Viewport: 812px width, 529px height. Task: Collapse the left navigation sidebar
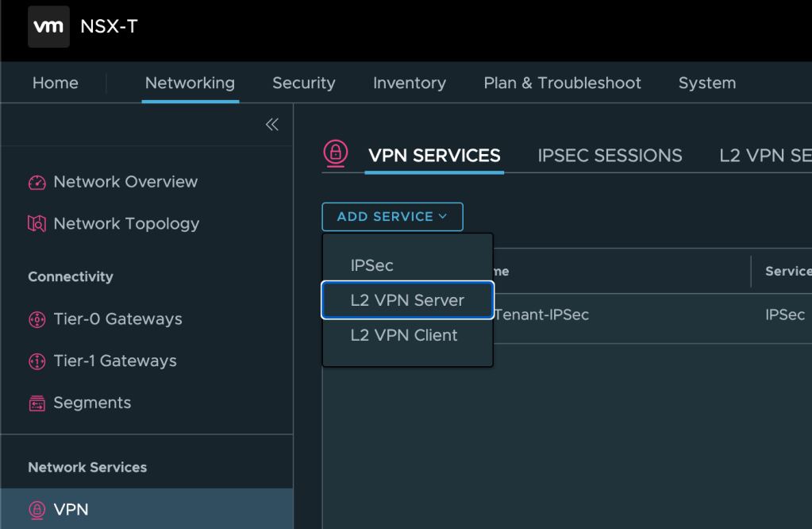click(271, 125)
